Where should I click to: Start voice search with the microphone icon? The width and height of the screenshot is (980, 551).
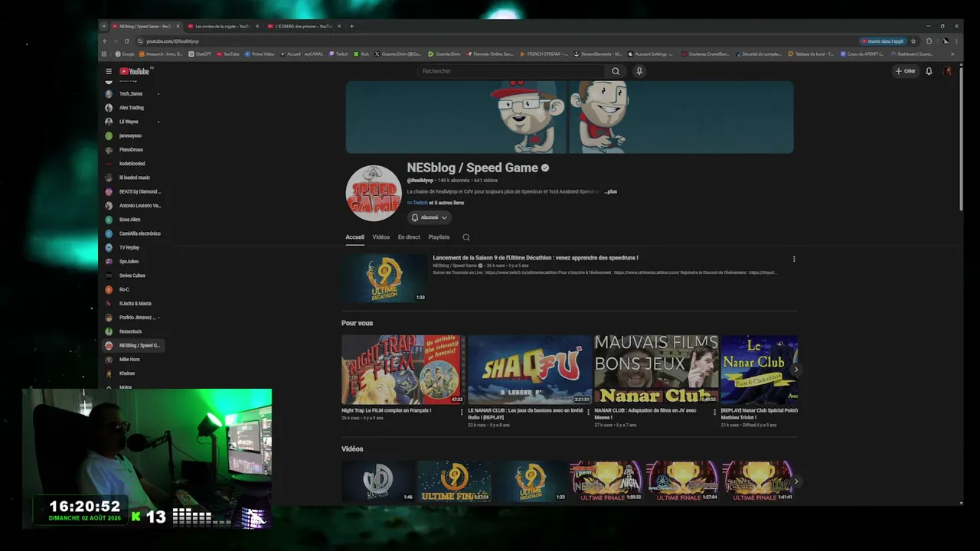pos(639,71)
